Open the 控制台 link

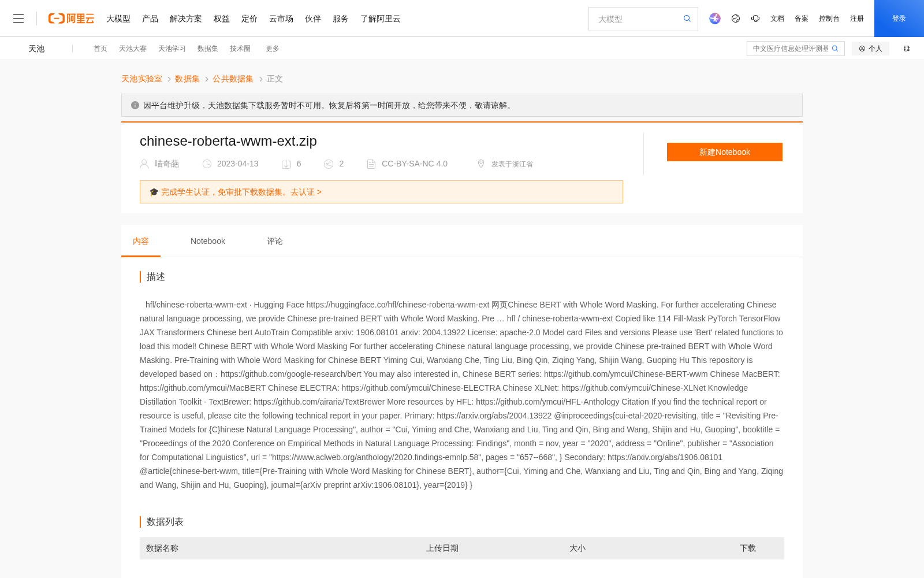click(829, 18)
